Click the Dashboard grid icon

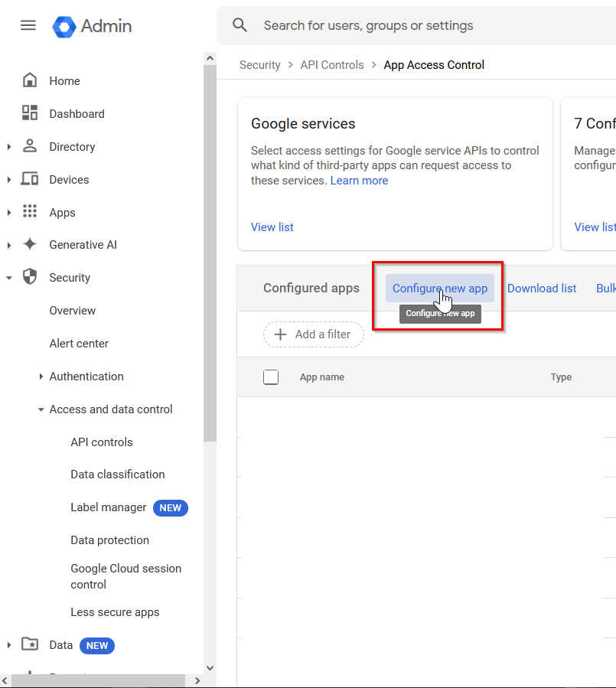pos(30,113)
